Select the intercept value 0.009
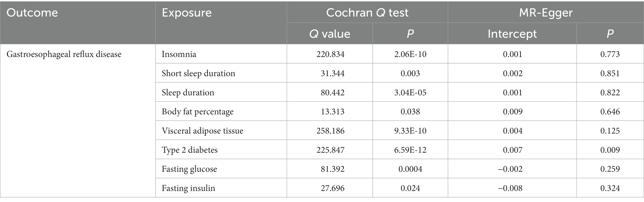Viewport: 644px width, 202px height. click(x=512, y=112)
